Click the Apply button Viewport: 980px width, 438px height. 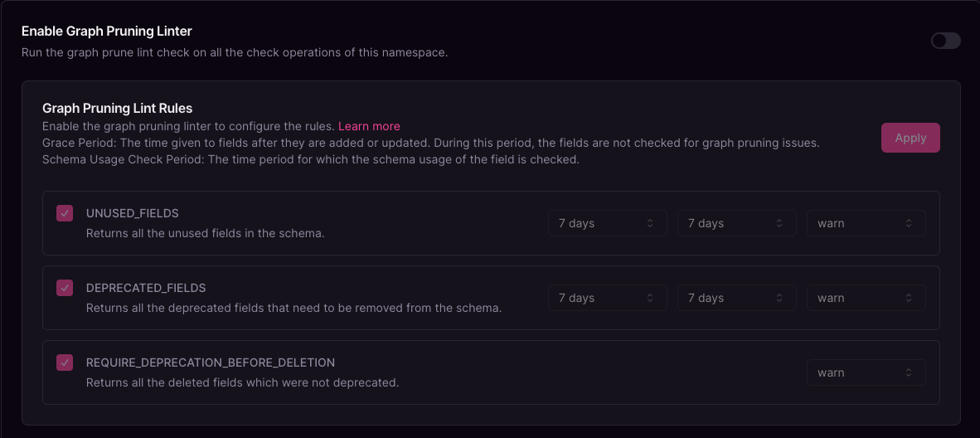[910, 138]
